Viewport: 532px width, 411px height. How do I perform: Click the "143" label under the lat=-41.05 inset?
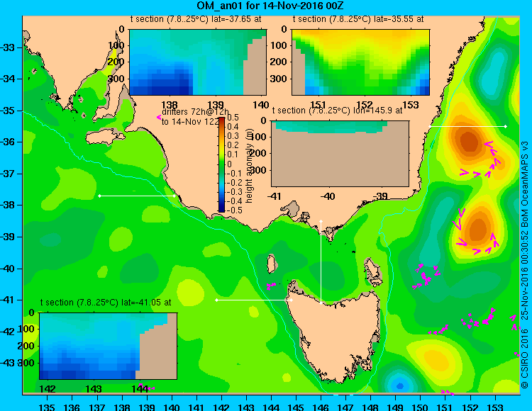(x=94, y=389)
